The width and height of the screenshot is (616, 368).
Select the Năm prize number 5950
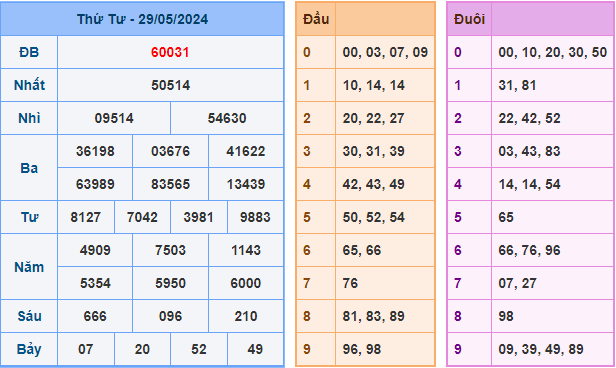pyautogui.click(x=170, y=283)
